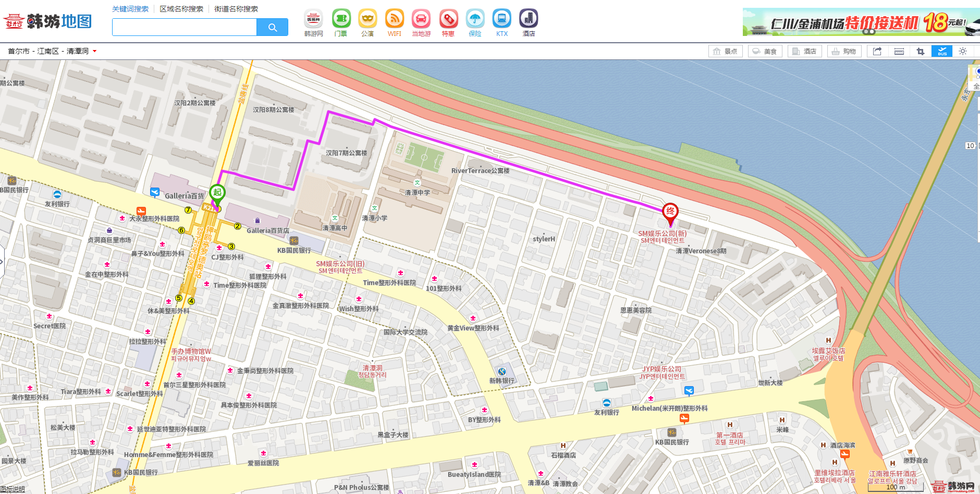Click the 新韩银行 bank icon
Viewport: 980px width, 494px height.
[501, 372]
